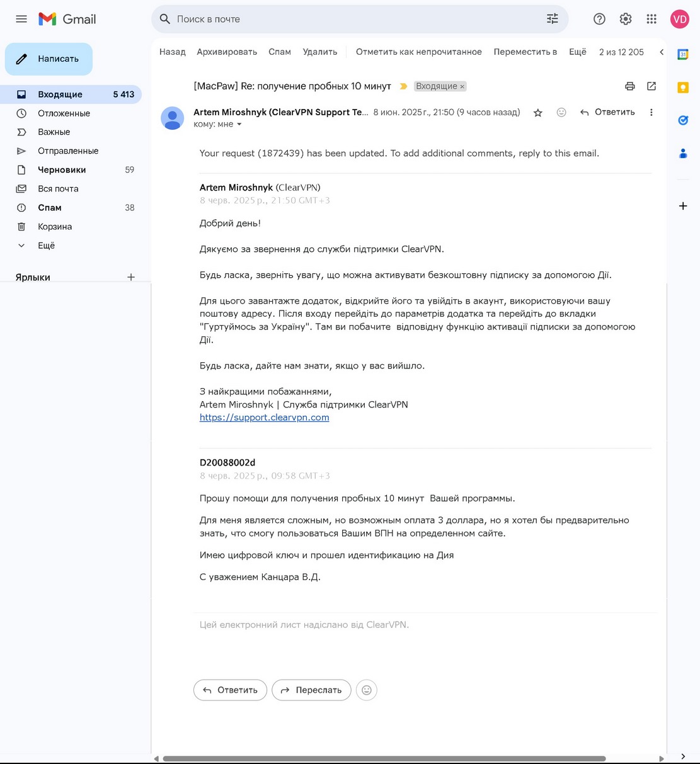Toggle the importance marker next to subject
This screenshot has width=700, height=764.
pos(404,86)
